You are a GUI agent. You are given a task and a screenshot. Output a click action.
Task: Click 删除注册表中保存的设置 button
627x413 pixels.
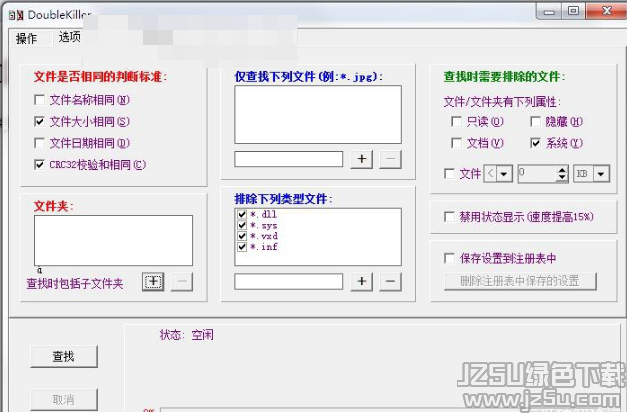tap(520, 281)
